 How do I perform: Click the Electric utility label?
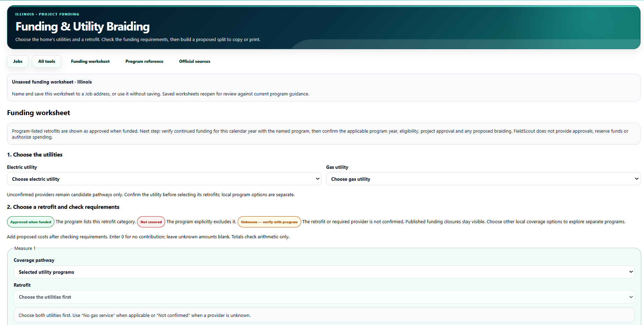tap(22, 167)
